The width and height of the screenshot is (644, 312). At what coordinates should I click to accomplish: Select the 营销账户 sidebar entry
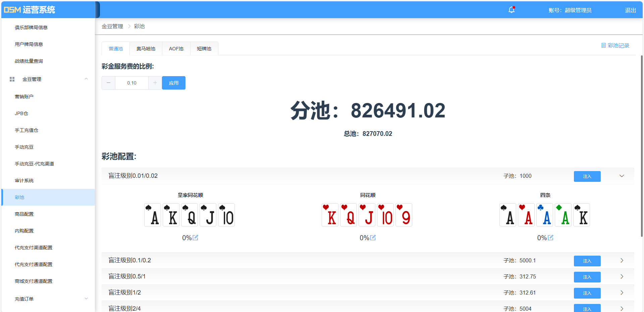[24, 96]
